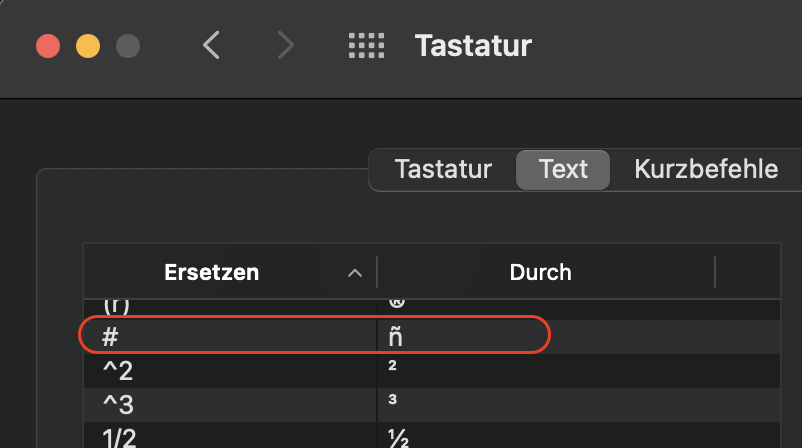Open the Kurzbefehle tab
The width and height of the screenshot is (802, 448).
tap(706, 169)
